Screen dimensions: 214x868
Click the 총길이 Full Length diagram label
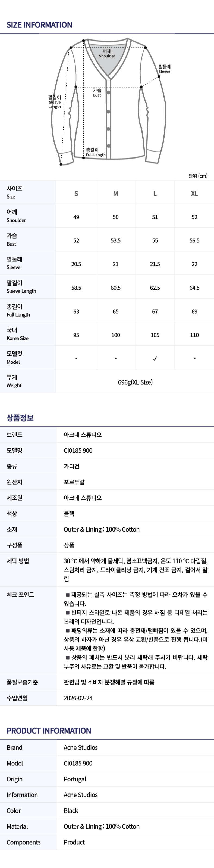pos(96,152)
